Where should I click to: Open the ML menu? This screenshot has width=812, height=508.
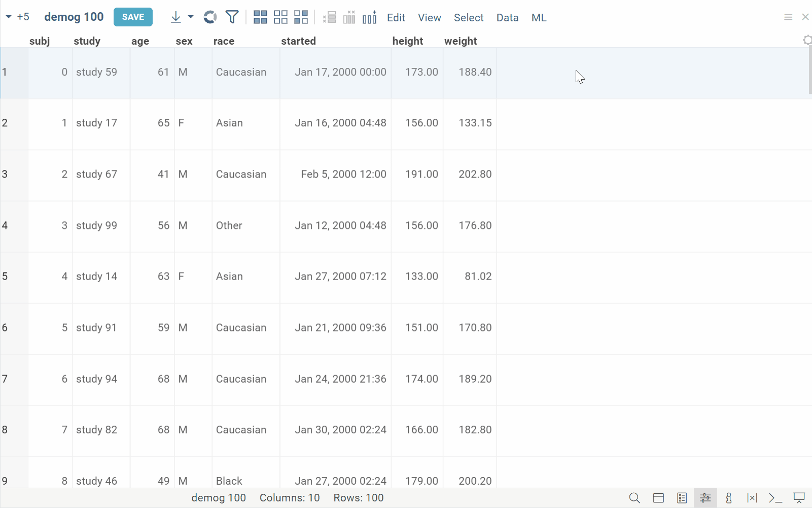(539, 18)
